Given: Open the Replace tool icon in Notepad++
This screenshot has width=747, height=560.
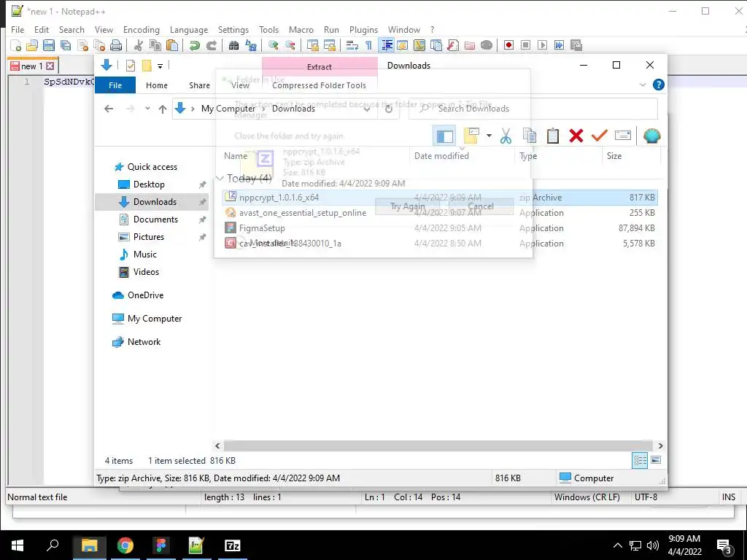Looking at the screenshot, I should [251, 45].
